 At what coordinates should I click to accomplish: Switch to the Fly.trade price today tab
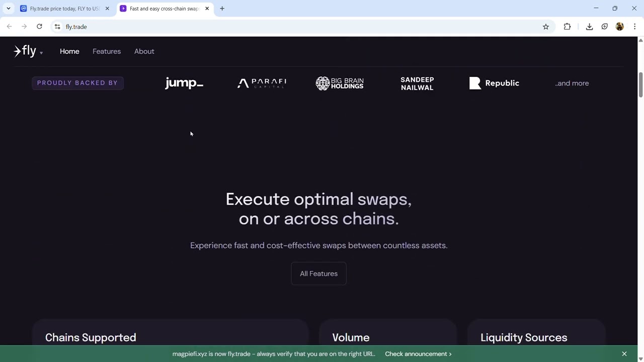[x=60, y=9]
